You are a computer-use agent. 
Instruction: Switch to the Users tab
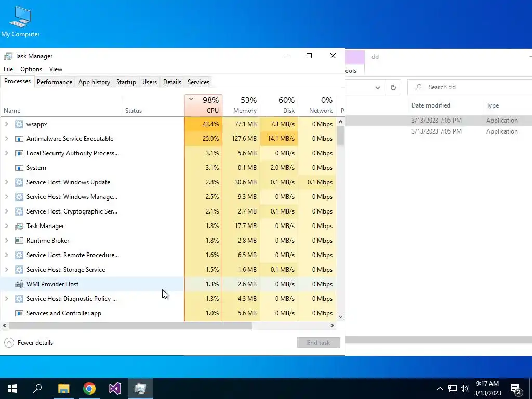click(150, 82)
